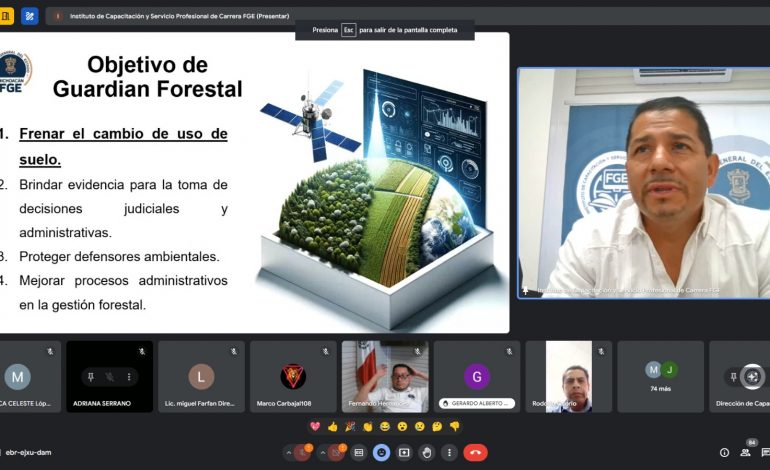
Task: Select the Marco Carbajal108 participant tile
Action: (293, 377)
